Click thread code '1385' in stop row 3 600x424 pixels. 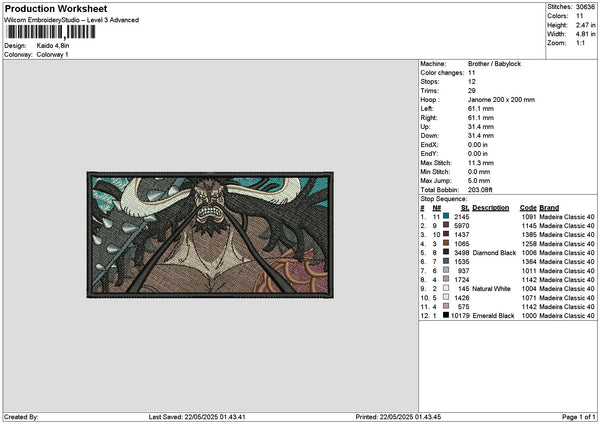529,235
